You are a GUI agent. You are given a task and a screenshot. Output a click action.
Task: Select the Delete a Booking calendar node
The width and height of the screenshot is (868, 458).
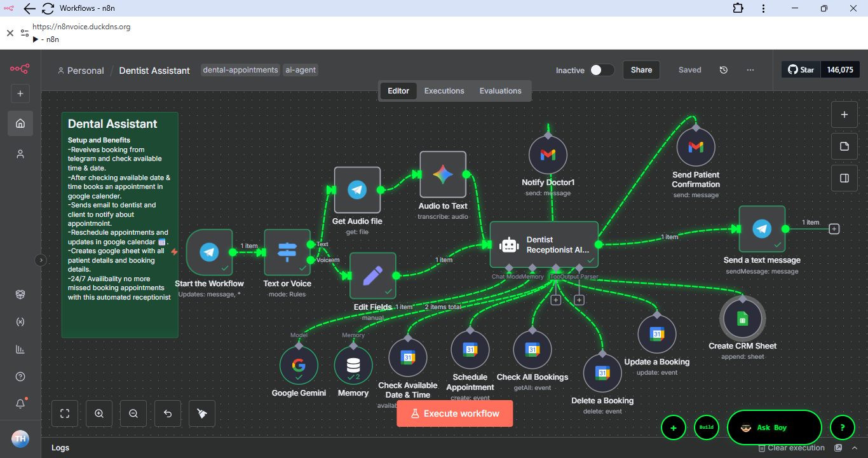click(602, 373)
